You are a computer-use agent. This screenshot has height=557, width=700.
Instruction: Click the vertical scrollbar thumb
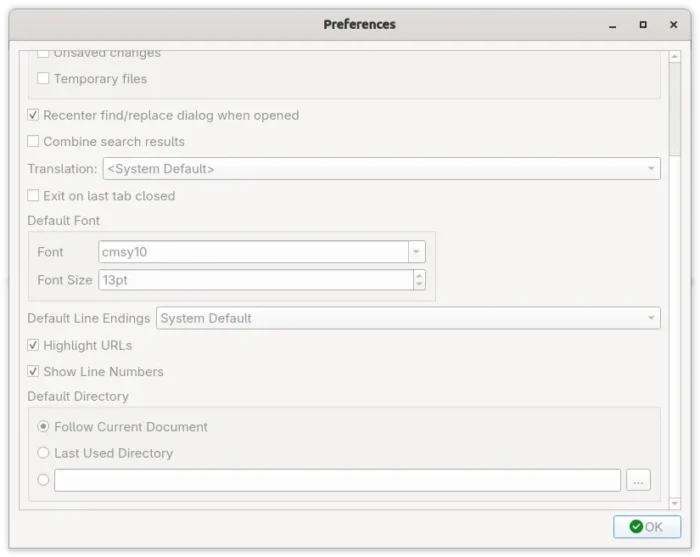(675, 105)
